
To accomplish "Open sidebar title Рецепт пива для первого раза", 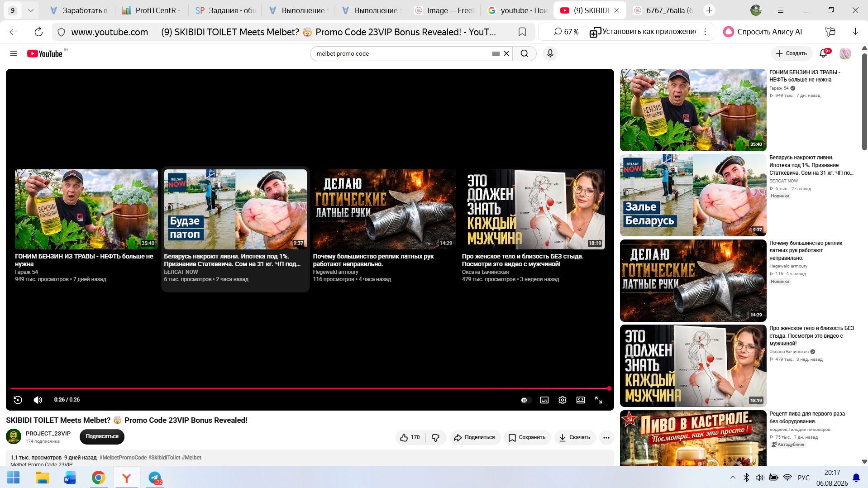I will [x=807, y=417].
